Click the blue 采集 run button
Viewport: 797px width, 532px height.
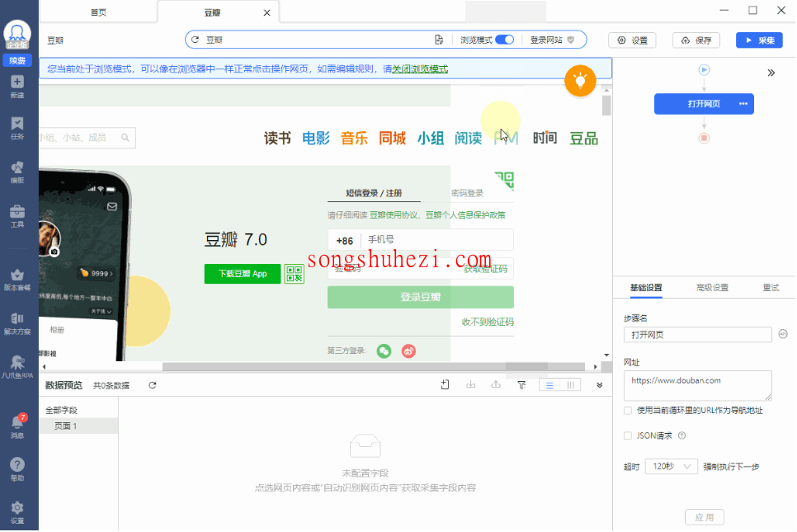(759, 40)
